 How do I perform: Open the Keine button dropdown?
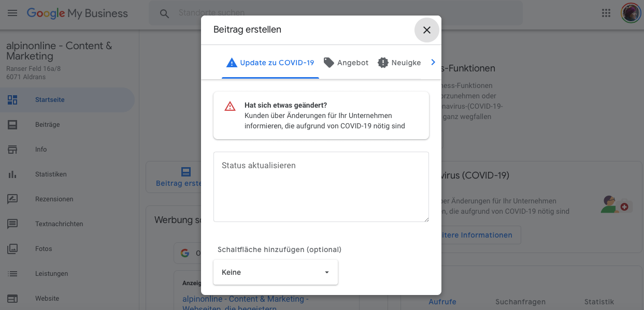click(276, 272)
